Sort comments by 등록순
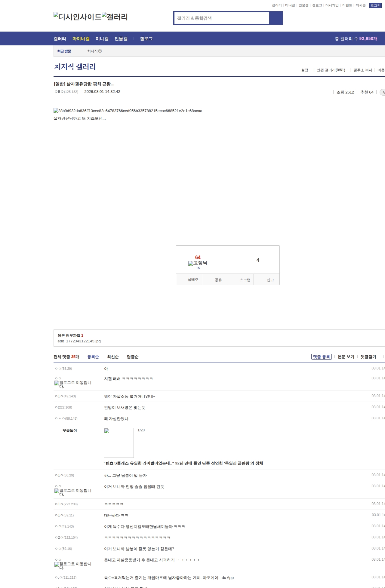 (93, 357)
